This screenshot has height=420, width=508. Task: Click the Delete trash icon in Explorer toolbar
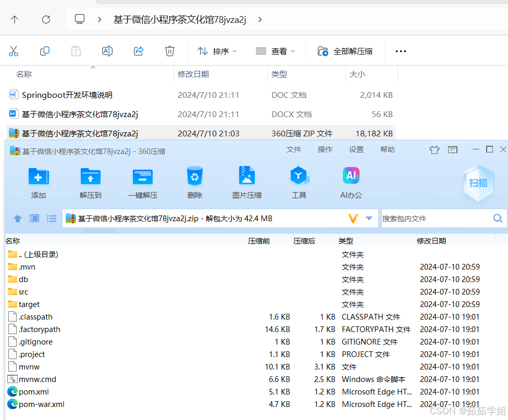click(x=170, y=51)
